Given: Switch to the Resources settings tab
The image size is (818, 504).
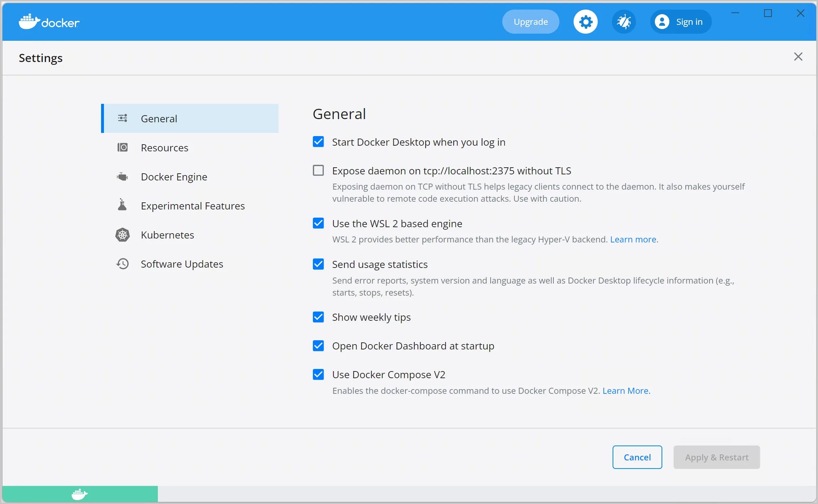Looking at the screenshot, I should [x=165, y=148].
